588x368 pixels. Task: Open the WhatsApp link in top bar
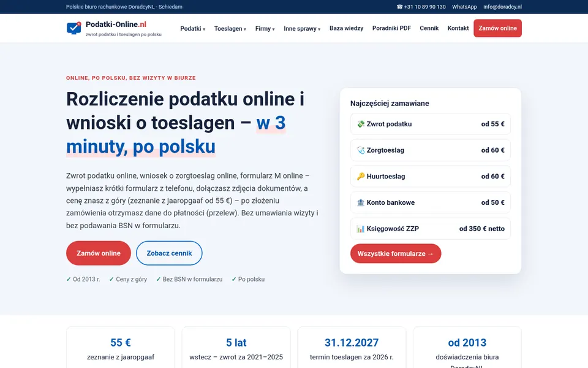pos(464,7)
